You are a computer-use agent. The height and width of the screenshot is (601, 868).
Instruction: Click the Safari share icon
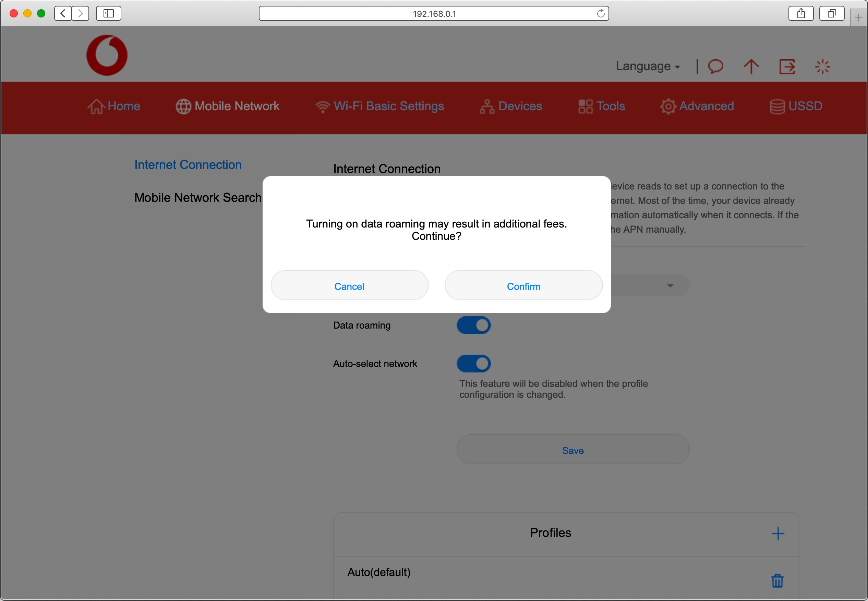(800, 13)
